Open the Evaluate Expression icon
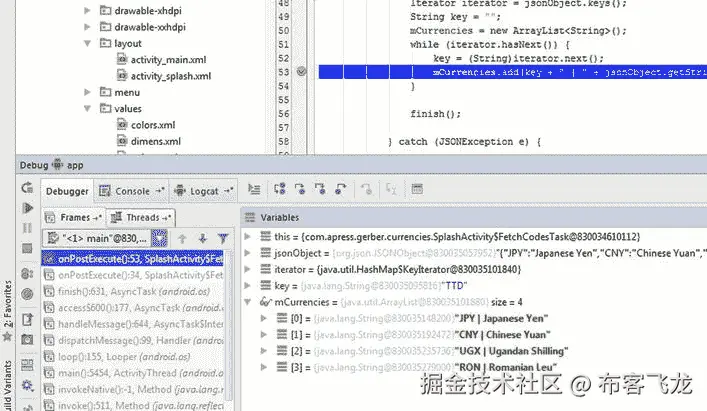Viewport: 707px width, 411px height. tap(417, 189)
